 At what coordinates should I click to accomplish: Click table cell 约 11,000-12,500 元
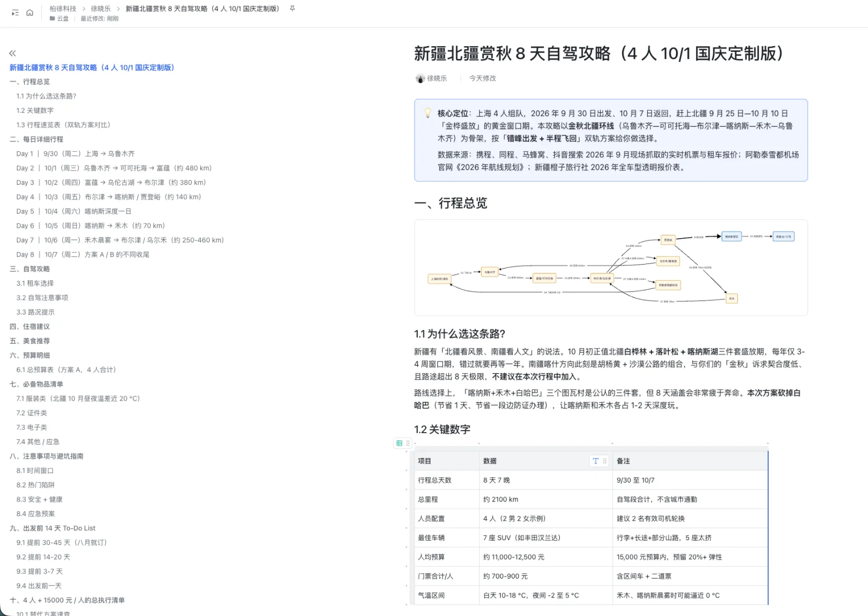(546, 557)
